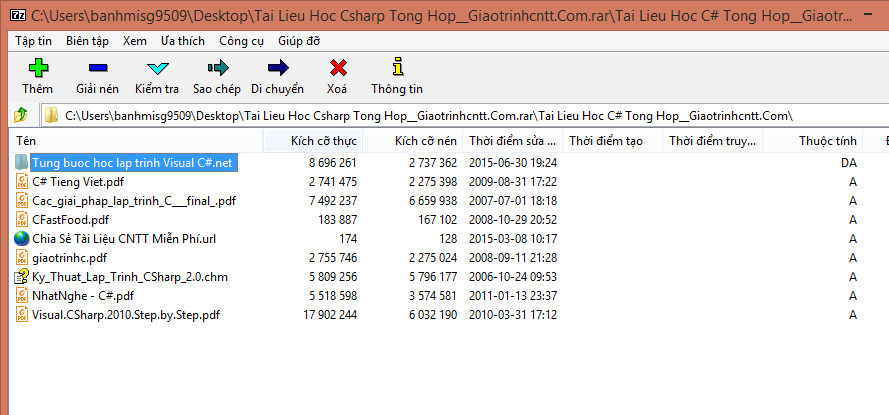Click date 2011-01-13 23:37
The image size is (889, 415).
[513, 295]
